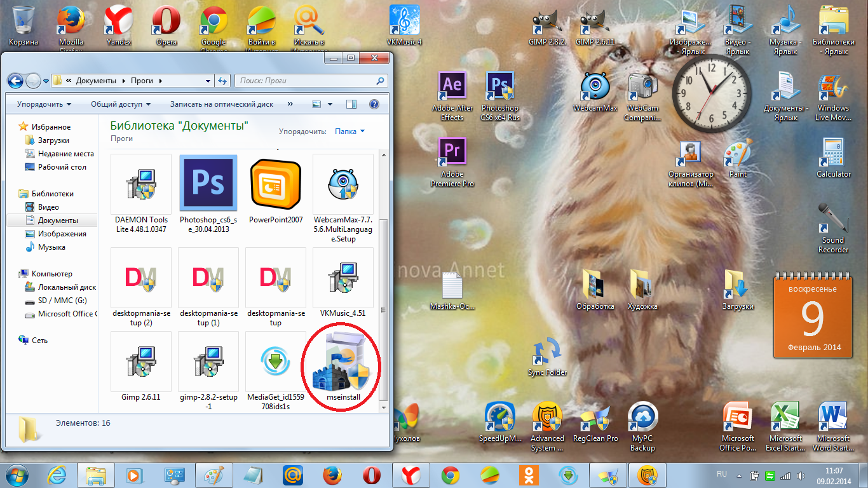The height and width of the screenshot is (488, 868).
Task: Select the VKMusic_4.51 installer
Action: point(343,283)
